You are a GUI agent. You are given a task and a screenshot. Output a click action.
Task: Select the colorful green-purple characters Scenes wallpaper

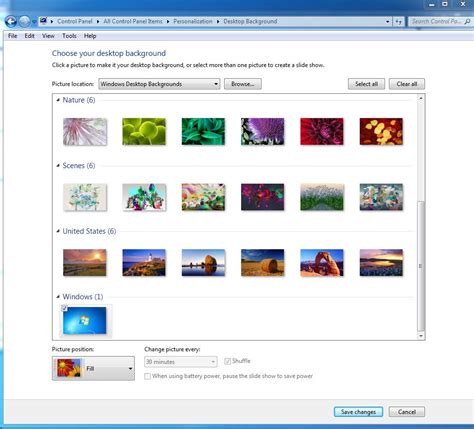pos(144,197)
